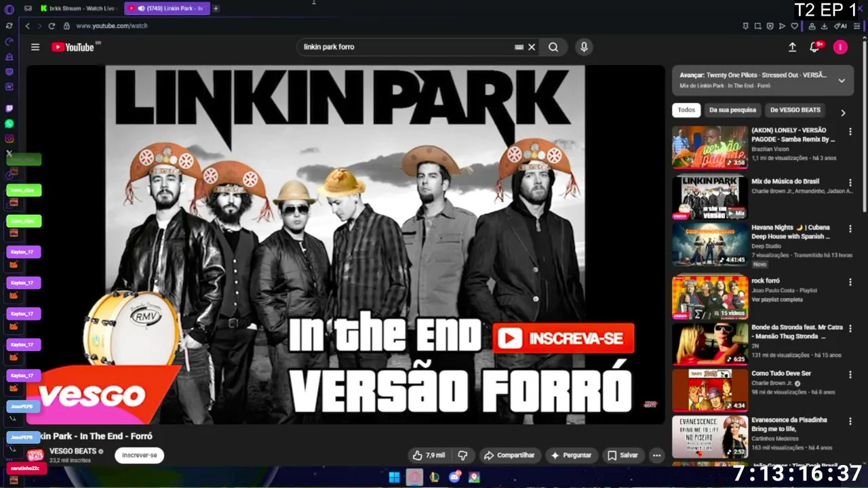Save video with Salvar button

point(623,455)
